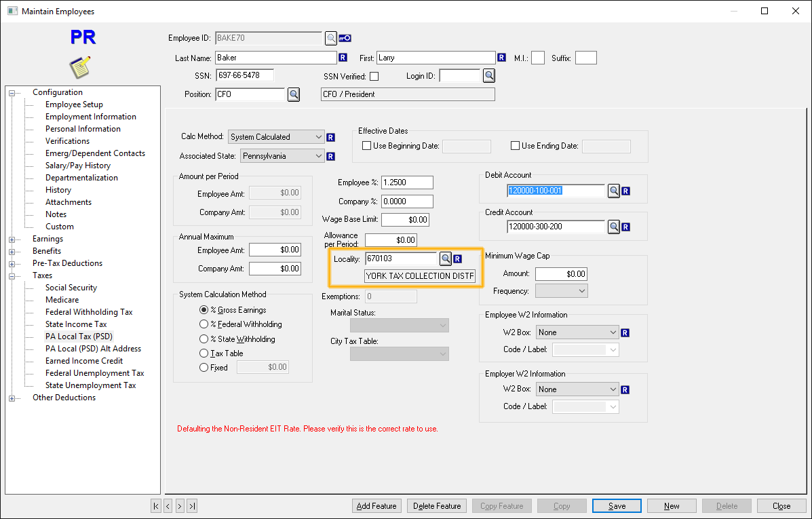812x519 pixels.
Task: Click the Add Feature button
Action: (x=376, y=505)
